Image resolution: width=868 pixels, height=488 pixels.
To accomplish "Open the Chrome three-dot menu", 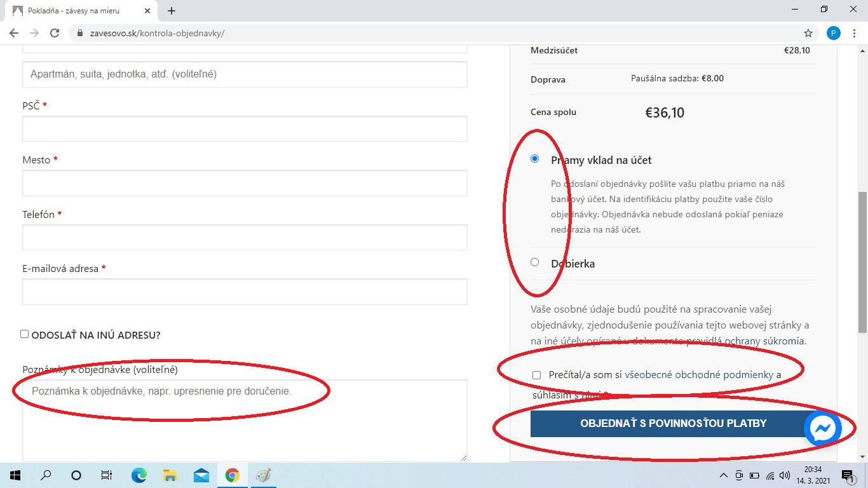I will [x=854, y=33].
